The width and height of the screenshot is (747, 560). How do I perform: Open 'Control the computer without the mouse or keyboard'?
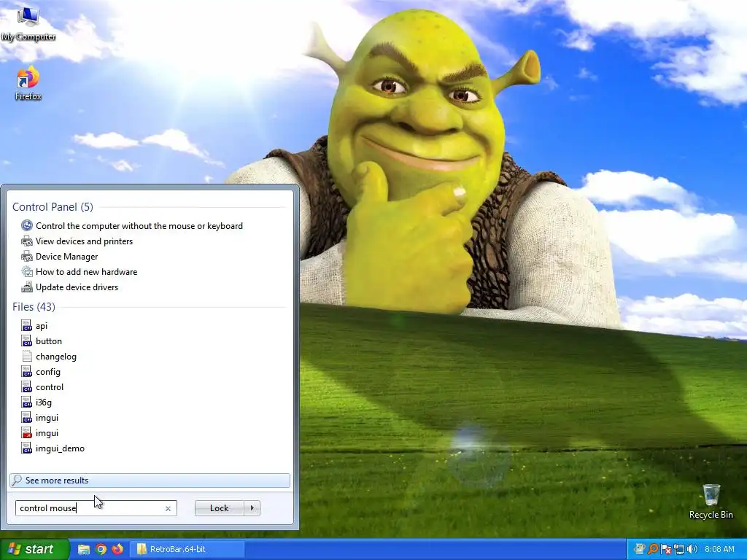coord(139,226)
